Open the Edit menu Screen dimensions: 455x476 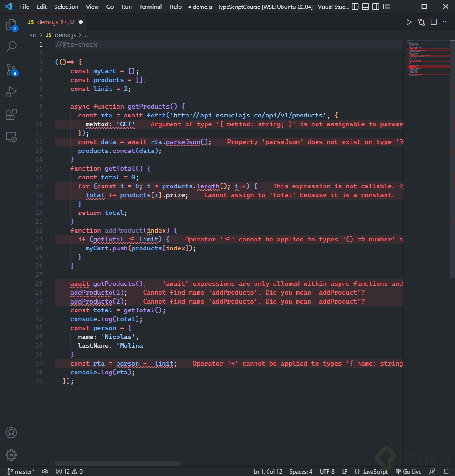(41, 7)
